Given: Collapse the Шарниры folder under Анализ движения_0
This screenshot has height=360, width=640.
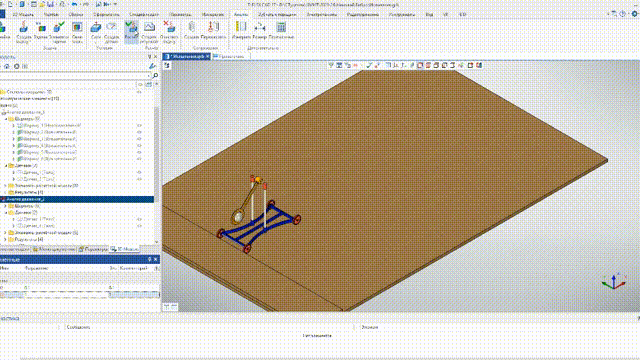Looking at the screenshot, I should point(6,119).
